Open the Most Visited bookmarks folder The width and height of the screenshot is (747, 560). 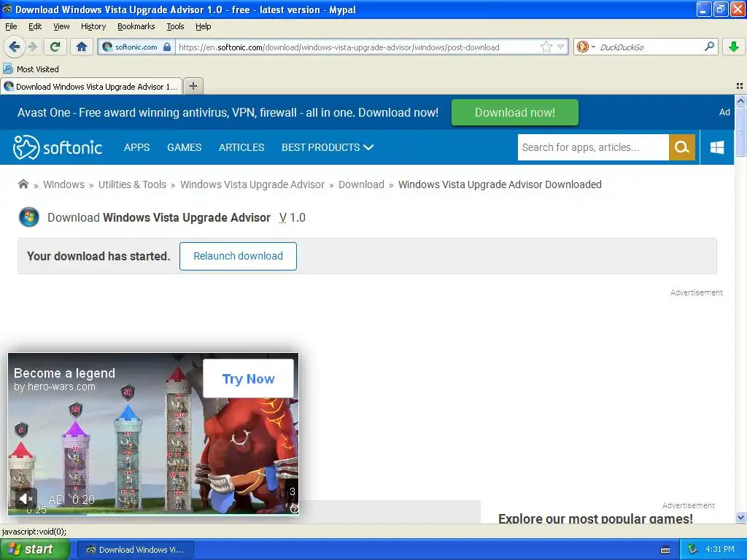tap(31, 69)
